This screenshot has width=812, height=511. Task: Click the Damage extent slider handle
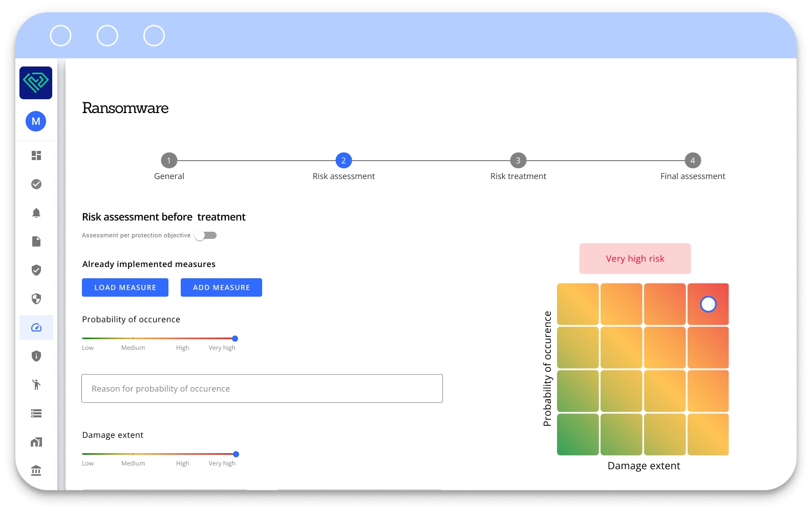(x=236, y=454)
